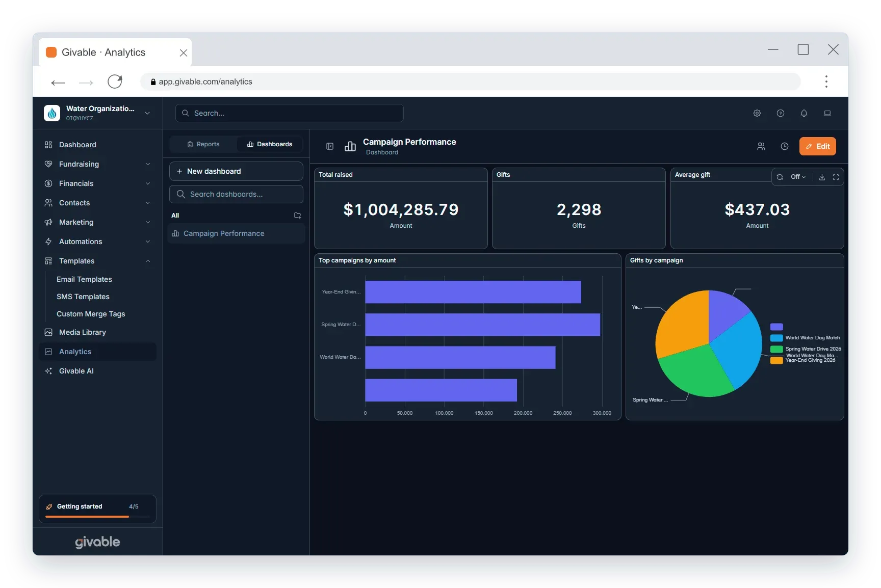The height and width of the screenshot is (588, 881).
Task: Download the Average gift widget data
Action: coord(822,177)
